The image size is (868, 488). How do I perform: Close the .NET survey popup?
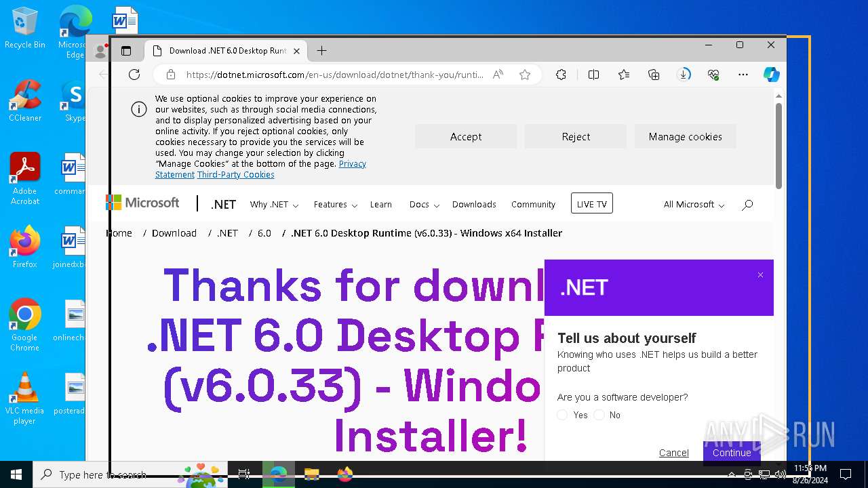tap(760, 274)
